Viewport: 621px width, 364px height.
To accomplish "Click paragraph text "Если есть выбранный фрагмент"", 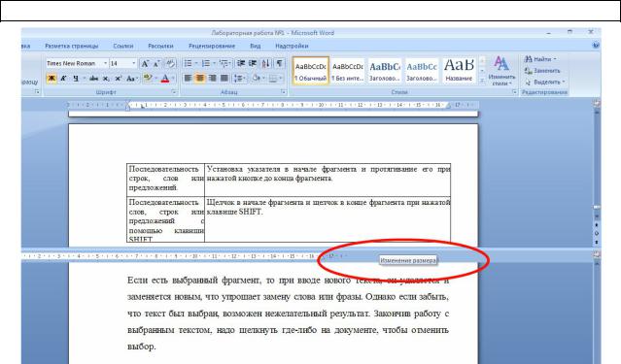I will (192, 281).
